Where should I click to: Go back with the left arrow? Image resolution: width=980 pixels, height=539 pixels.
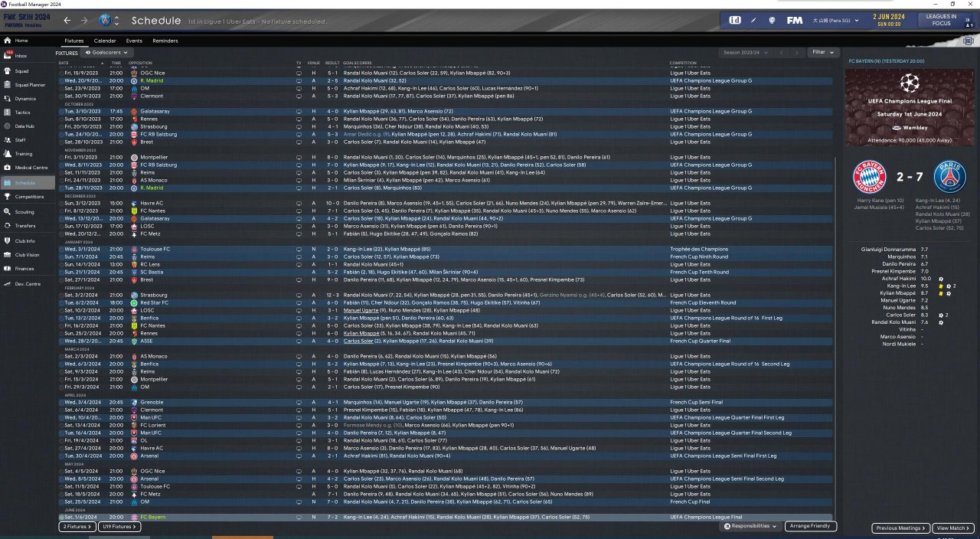pos(67,21)
